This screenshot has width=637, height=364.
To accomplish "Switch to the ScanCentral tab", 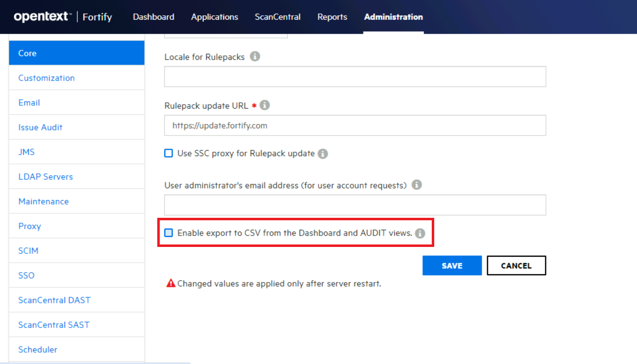I will point(277,17).
